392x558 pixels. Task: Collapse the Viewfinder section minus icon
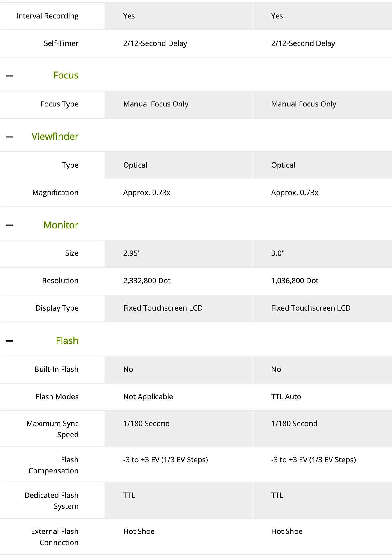[9, 137]
